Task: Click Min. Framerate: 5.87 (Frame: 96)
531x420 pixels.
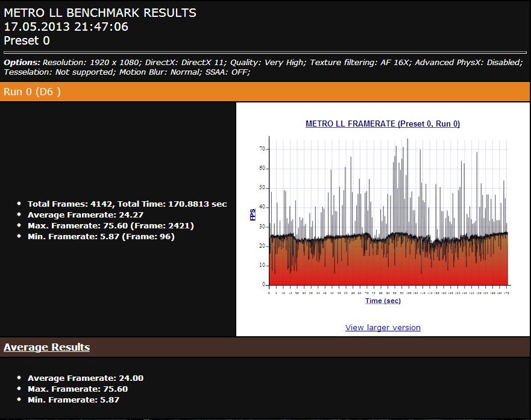Action: click(x=101, y=237)
